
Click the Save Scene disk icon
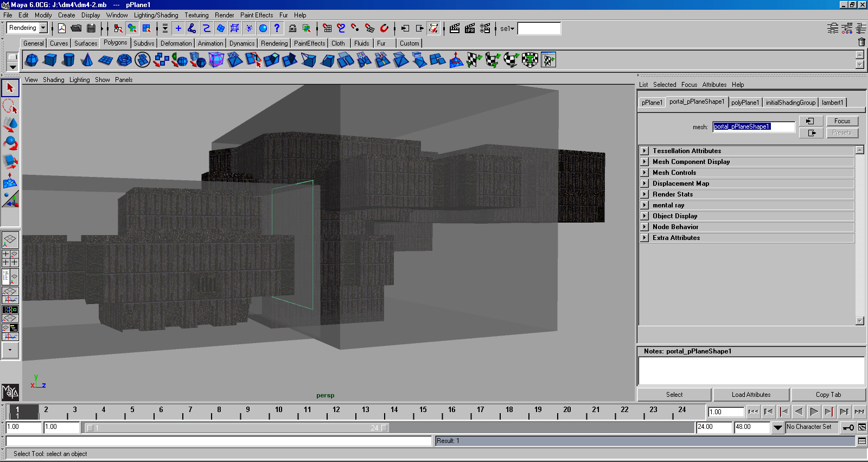pyautogui.click(x=91, y=28)
